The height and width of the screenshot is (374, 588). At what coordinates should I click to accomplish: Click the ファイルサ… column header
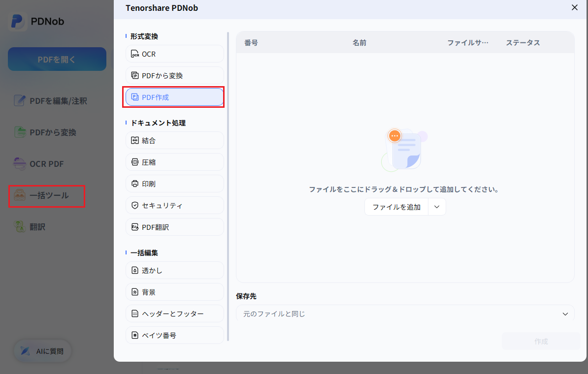[468, 43]
